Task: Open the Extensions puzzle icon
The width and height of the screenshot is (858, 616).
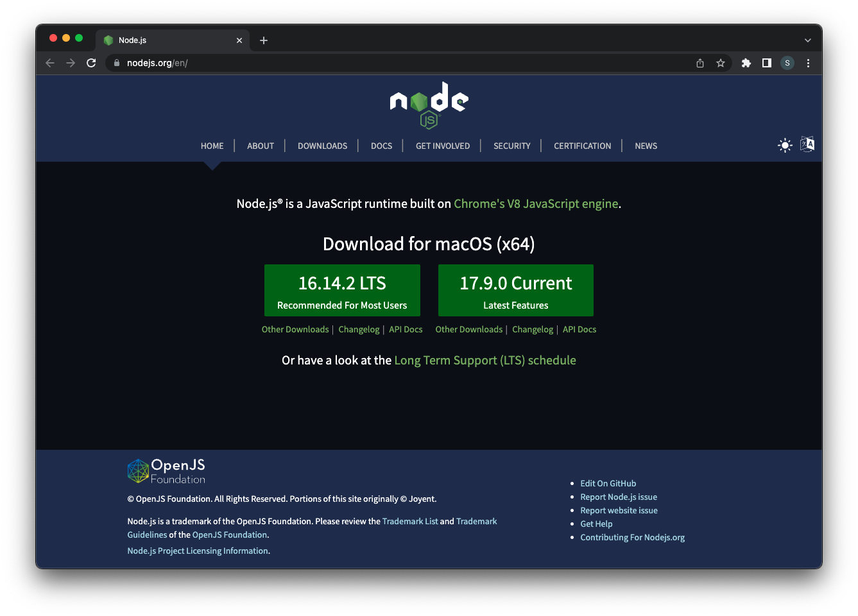Action: click(x=746, y=63)
